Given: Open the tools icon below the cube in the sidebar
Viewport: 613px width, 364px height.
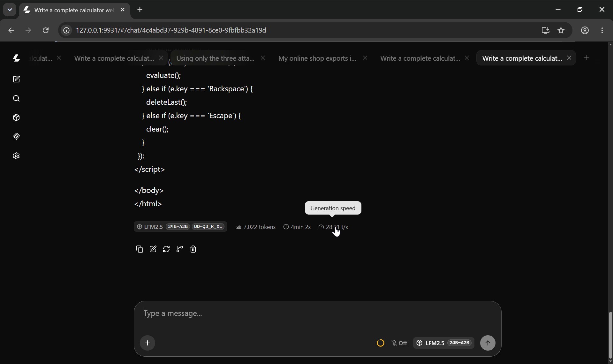Looking at the screenshot, I should (16, 137).
